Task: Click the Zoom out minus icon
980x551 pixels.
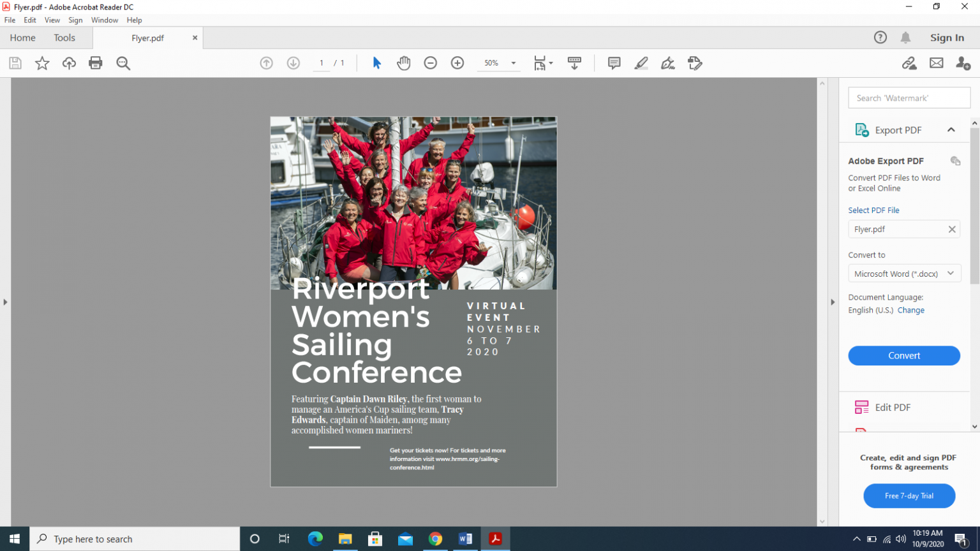Action: tap(431, 63)
